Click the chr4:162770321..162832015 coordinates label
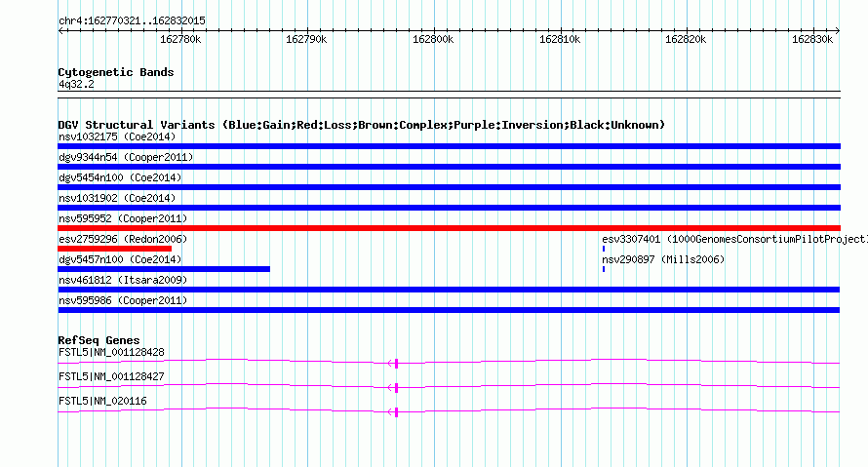Viewport: 868px width, 467px height. [x=132, y=20]
